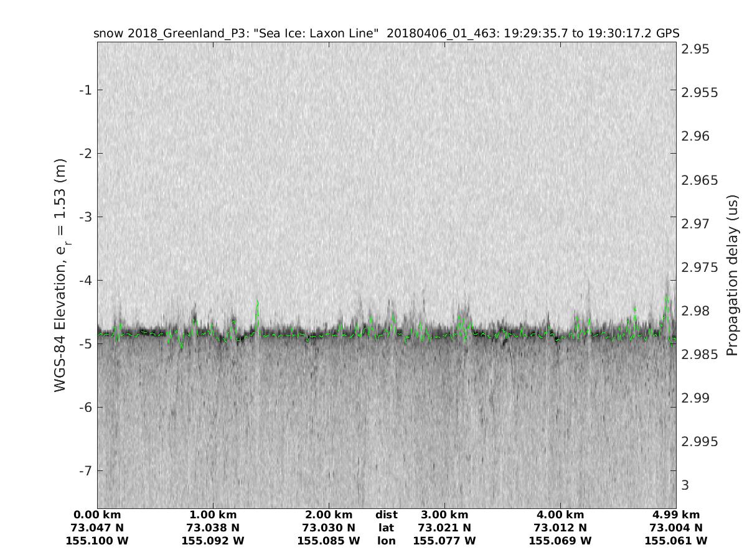Viewport: 747px width, 560px height.
Task: Click the Propagation delay (us) axis label
Action: [733, 275]
